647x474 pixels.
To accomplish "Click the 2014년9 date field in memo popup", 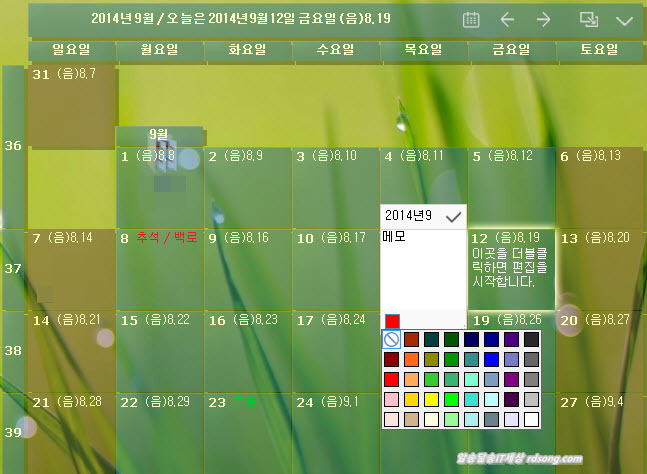I will point(411,216).
